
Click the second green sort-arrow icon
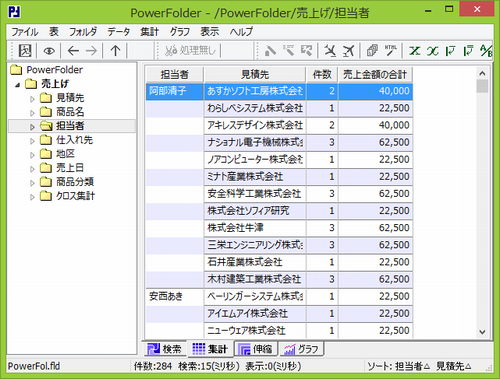point(469,51)
